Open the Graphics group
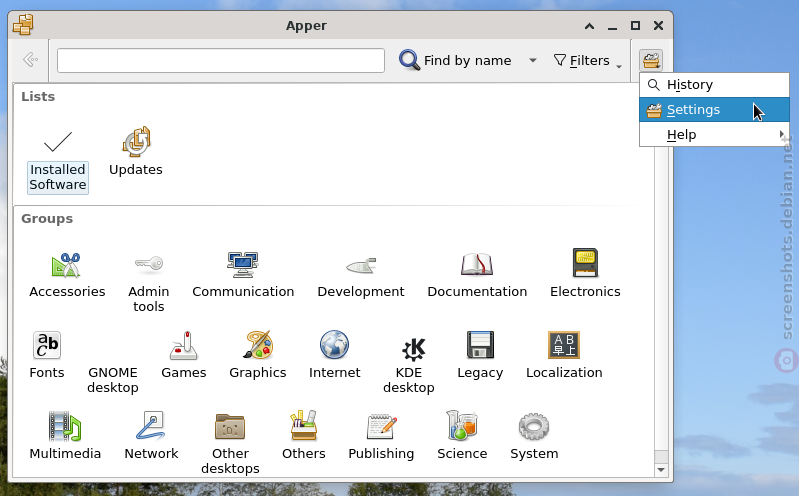The height and width of the screenshot is (496, 799). tap(258, 355)
